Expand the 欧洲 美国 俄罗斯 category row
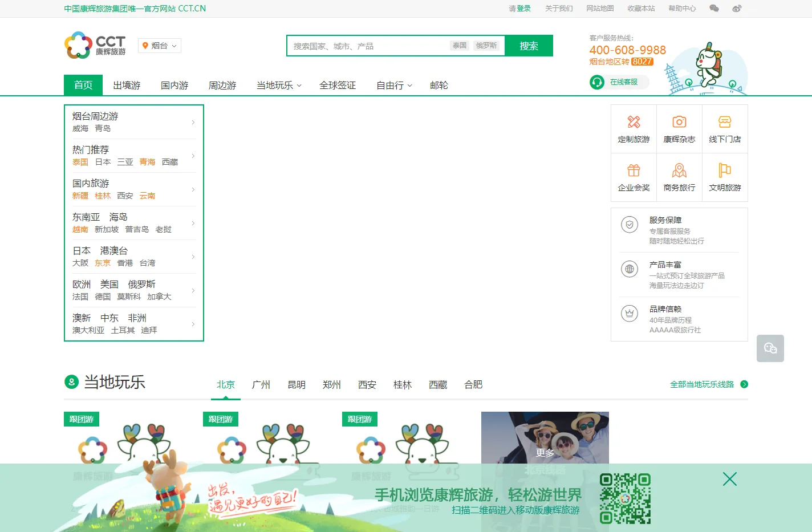This screenshot has width=812, height=532. tap(134, 290)
